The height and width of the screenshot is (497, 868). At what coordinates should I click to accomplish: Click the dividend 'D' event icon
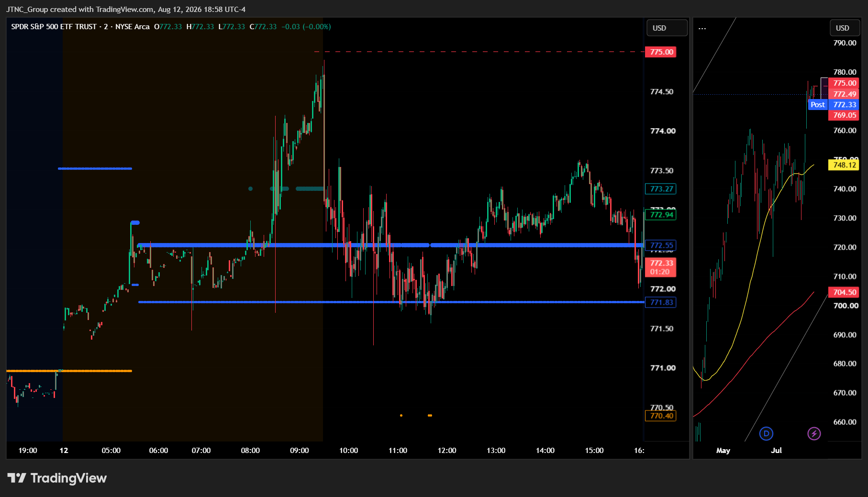pyautogui.click(x=766, y=433)
